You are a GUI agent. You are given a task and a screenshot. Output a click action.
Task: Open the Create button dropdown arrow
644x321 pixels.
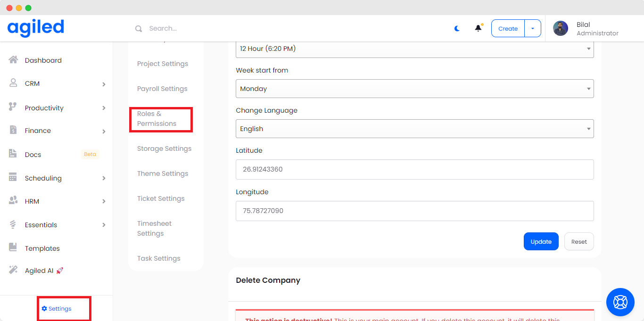(533, 28)
